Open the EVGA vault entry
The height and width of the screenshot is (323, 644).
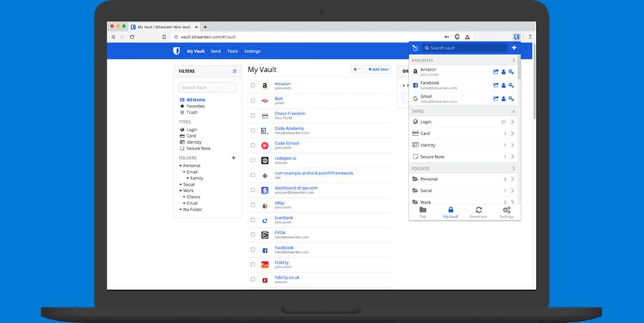coord(280,233)
